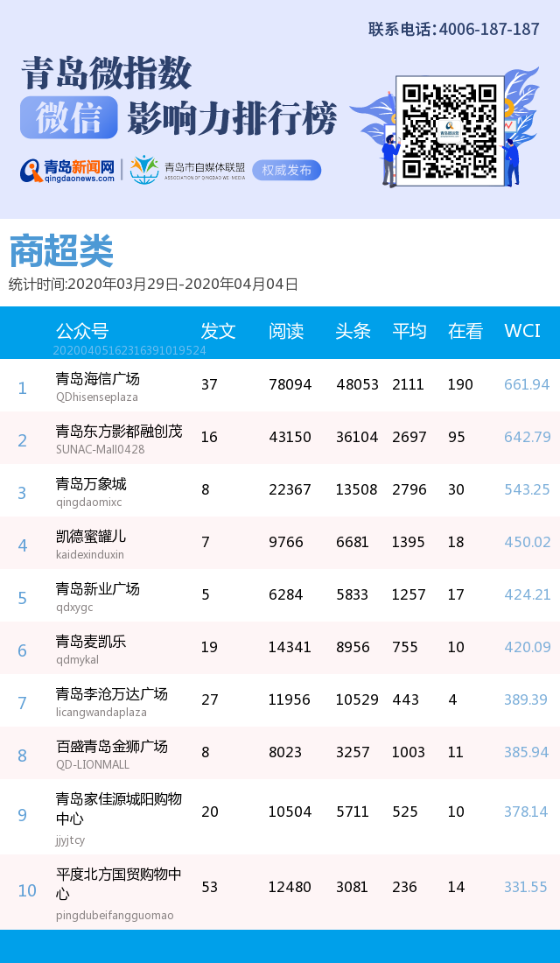Open the 青岛海信广场 account entry
Screen dimensions: 560x963
click(97, 379)
